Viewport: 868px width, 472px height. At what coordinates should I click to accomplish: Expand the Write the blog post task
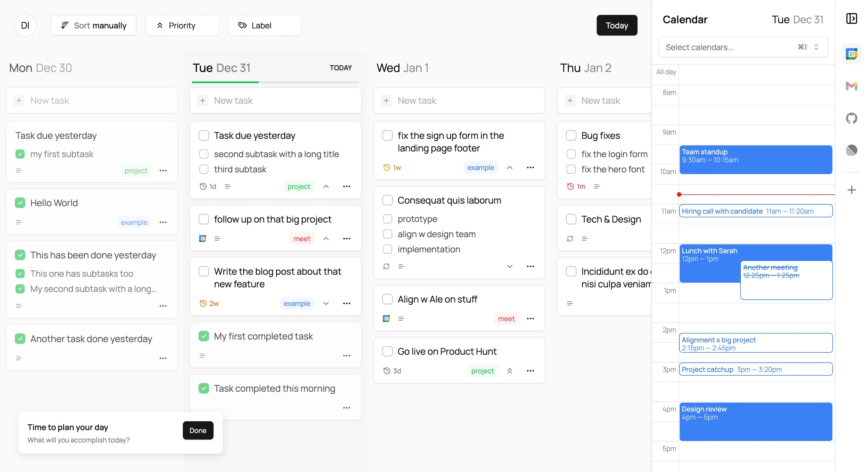point(326,303)
